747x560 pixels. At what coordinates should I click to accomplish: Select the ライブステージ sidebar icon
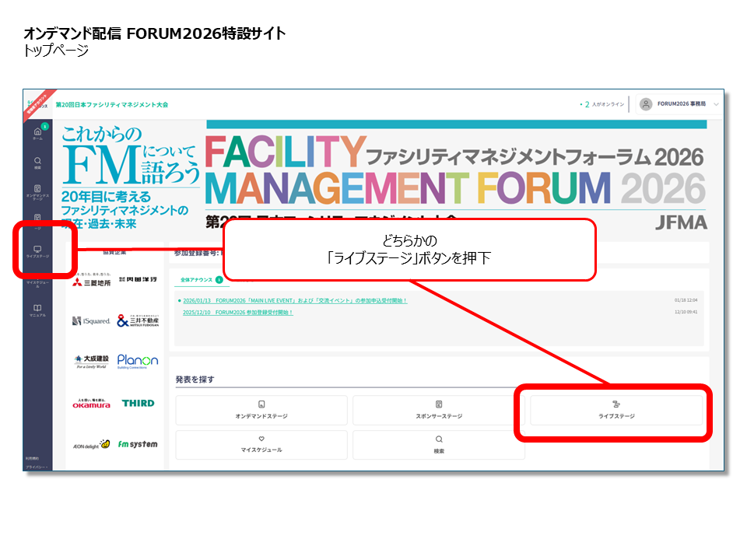(x=37, y=252)
